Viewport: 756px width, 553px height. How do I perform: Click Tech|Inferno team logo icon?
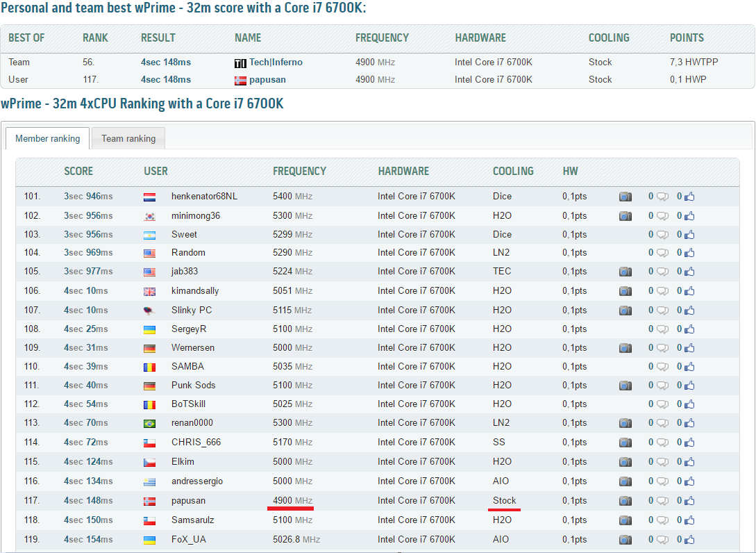(x=240, y=63)
